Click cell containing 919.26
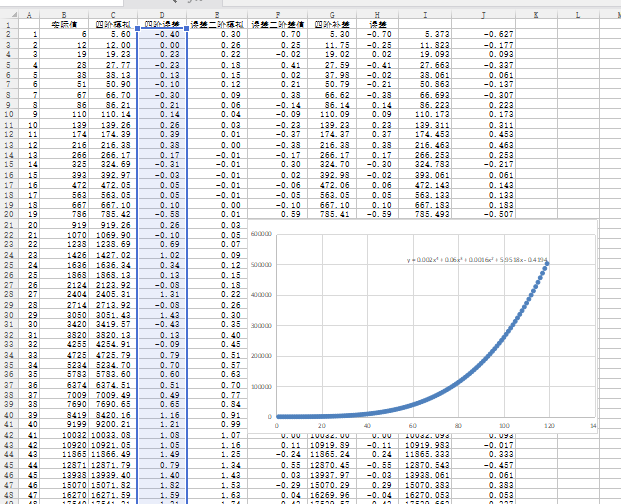Screen dimensions: 621x504 point(113,225)
